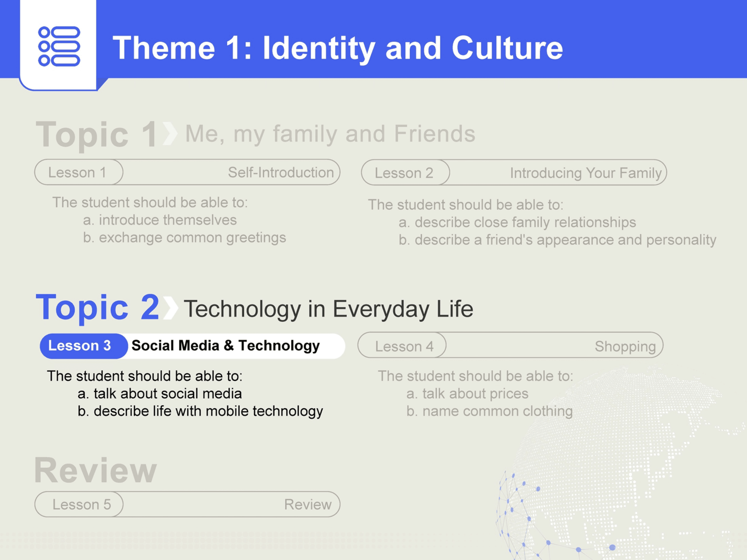Image resolution: width=747 pixels, height=560 pixels.
Task: Click 'The student should be able to:' under Lesson 3
Action: (145, 376)
